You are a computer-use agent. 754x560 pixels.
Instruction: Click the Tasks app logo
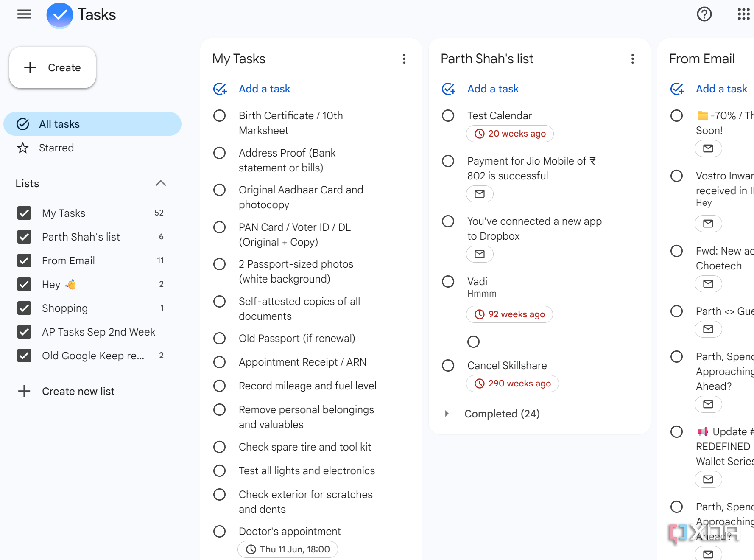(59, 15)
